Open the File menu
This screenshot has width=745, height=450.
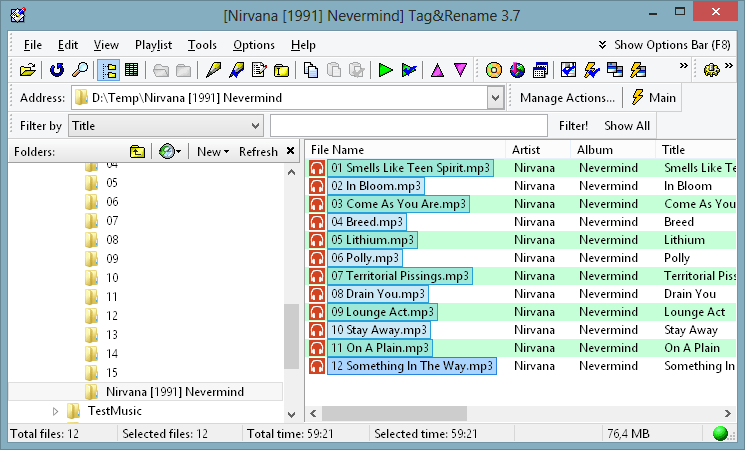pos(33,45)
